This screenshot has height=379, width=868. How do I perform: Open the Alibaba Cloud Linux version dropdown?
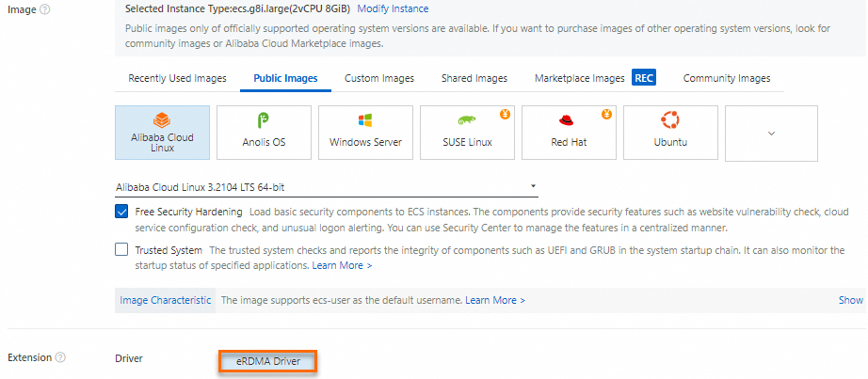[327, 187]
